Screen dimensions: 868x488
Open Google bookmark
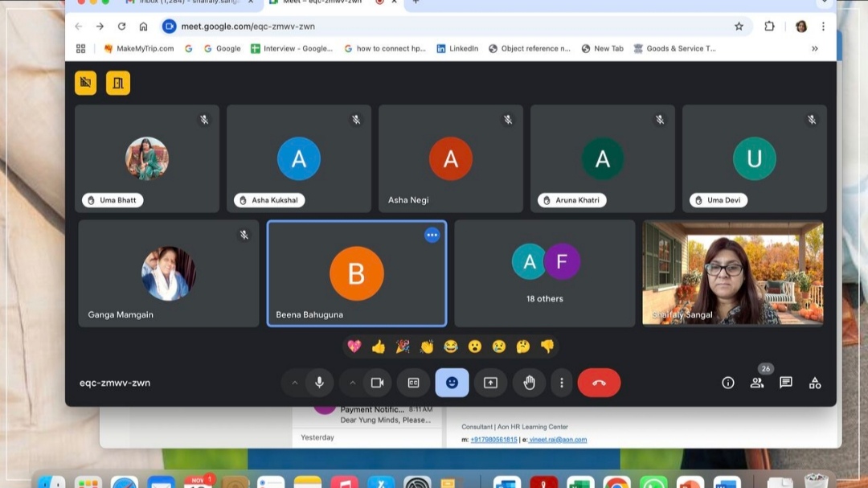222,49
